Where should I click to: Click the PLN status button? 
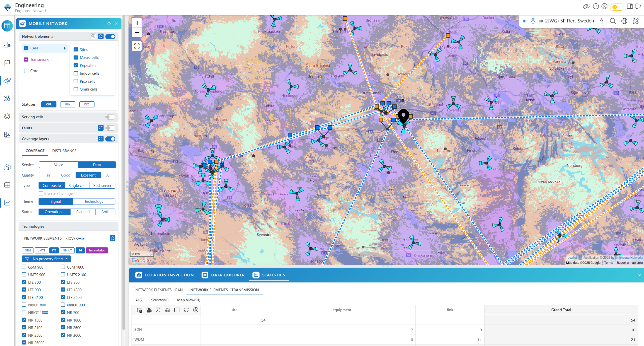(x=68, y=104)
